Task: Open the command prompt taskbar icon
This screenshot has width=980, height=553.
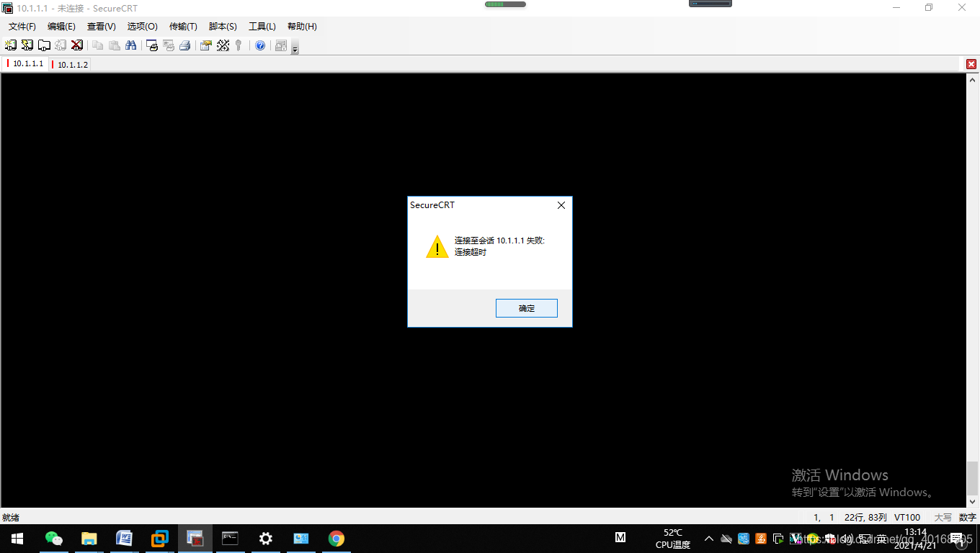Action: [230, 539]
